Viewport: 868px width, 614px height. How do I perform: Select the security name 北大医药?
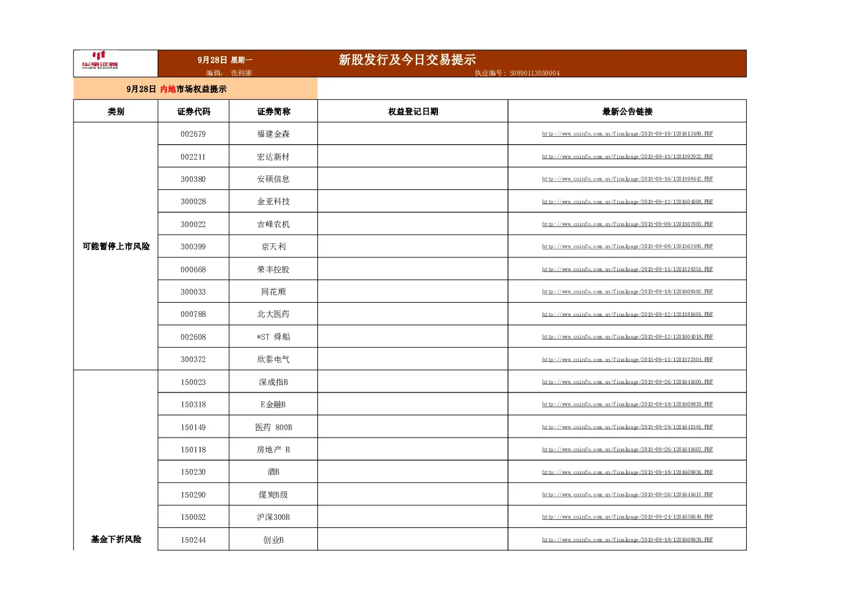point(273,314)
